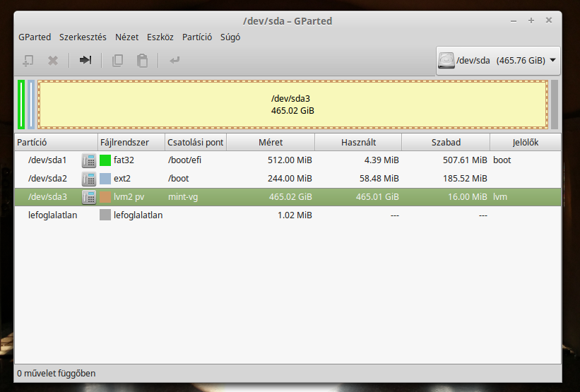Viewport: 580px width, 392px height.
Task: Click the /boot mount point of sda2
Action: 178,179
